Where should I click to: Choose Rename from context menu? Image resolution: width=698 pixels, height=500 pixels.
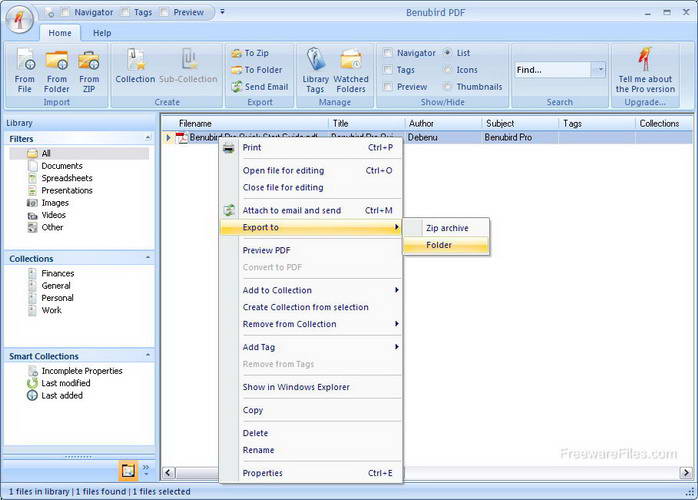[x=312, y=450]
